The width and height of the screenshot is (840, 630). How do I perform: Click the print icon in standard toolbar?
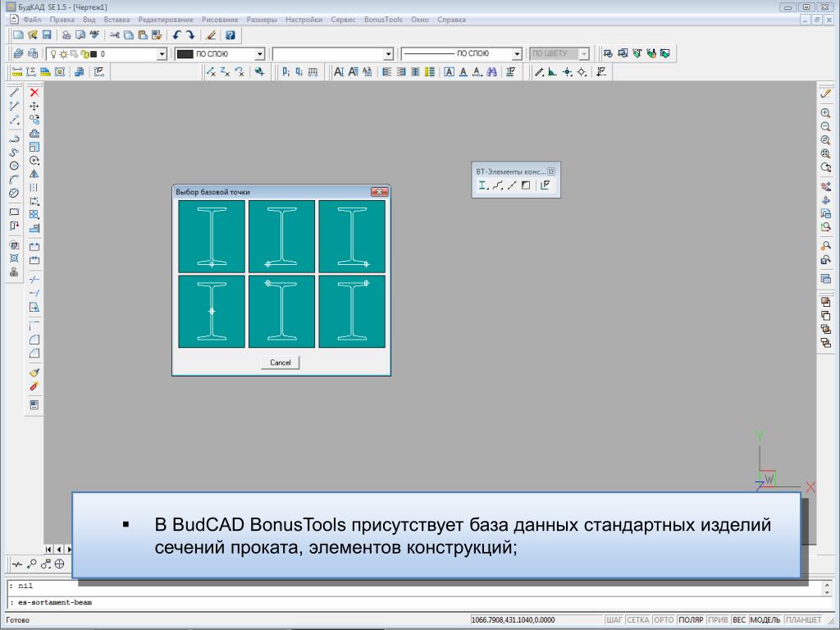tap(66, 35)
